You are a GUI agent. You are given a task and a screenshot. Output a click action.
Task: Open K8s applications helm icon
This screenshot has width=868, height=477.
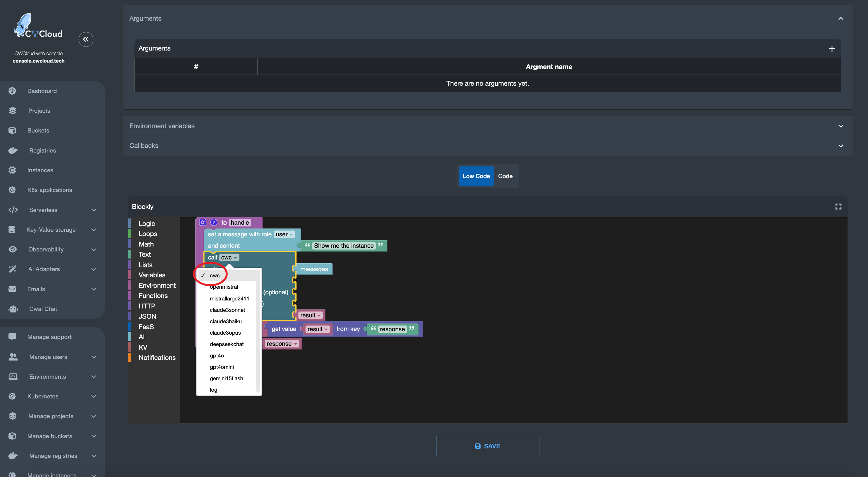coord(12,190)
